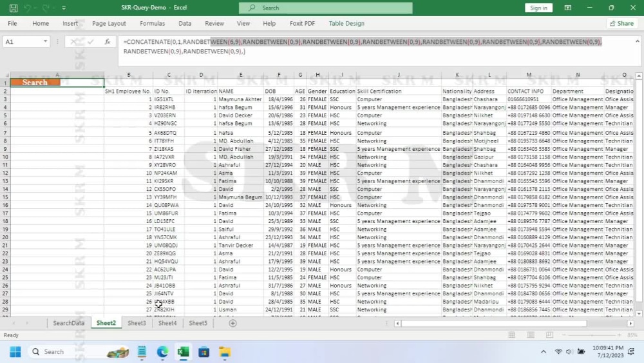
Task: Open the Help tab
Action: 269,23
